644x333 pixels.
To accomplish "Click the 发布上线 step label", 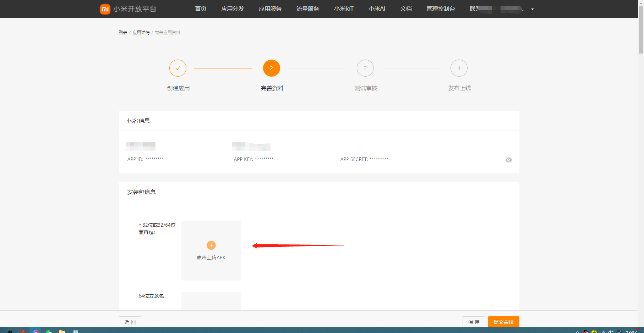I will pos(459,88).
